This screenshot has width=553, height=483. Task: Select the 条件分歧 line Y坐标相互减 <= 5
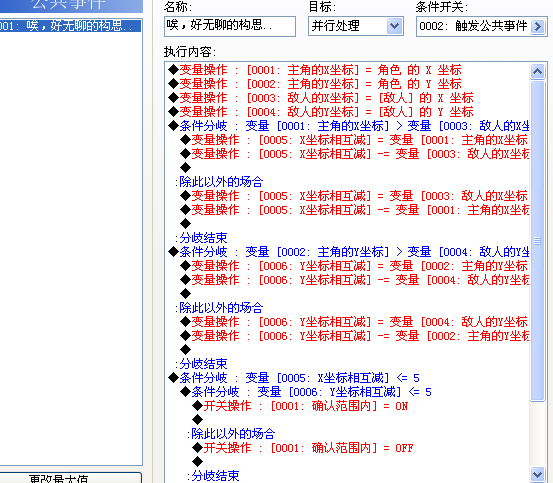coord(306,392)
